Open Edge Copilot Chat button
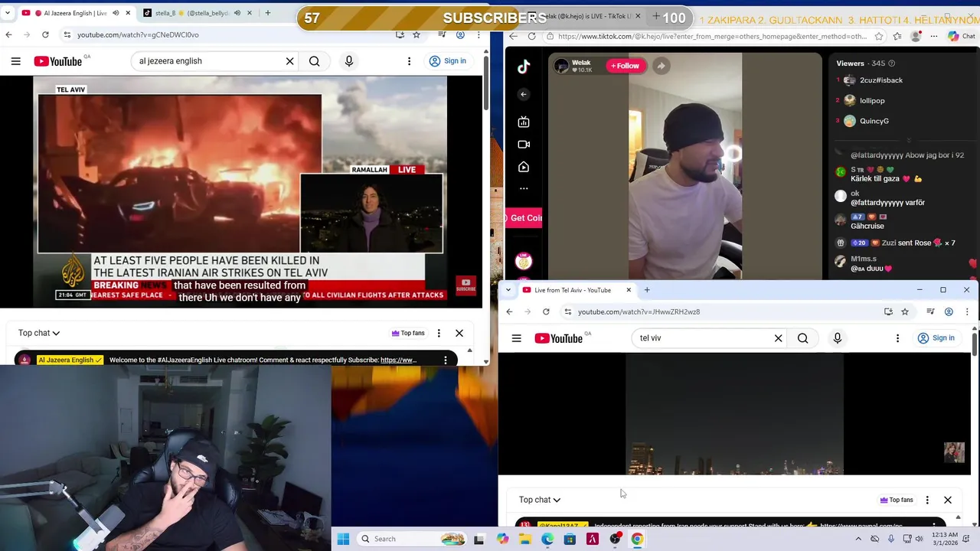This screenshot has width=980, height=551. coord(962,36)
